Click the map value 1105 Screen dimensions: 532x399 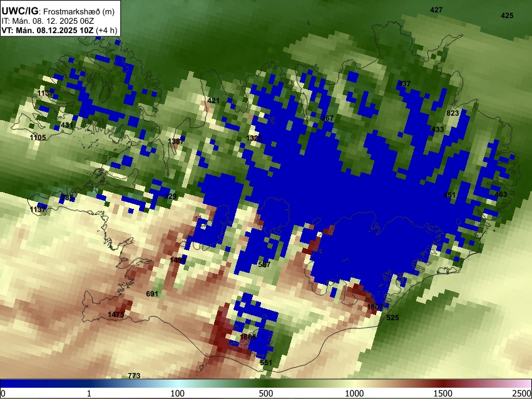pyautogui.click(x=38, y=138)
